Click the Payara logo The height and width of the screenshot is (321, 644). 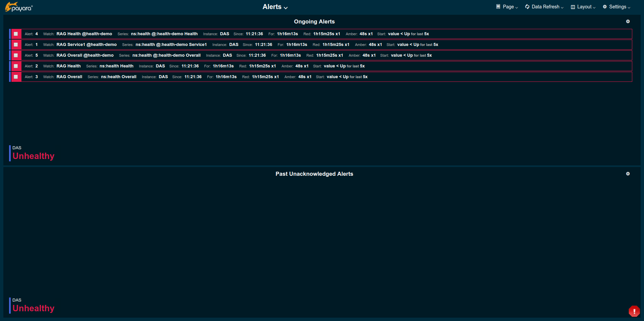[19, 7]
